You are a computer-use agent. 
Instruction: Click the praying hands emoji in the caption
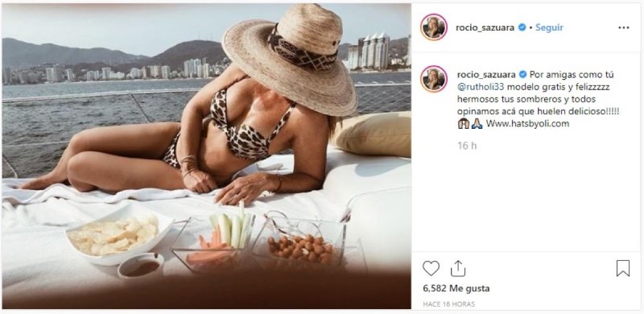[477, 124]
